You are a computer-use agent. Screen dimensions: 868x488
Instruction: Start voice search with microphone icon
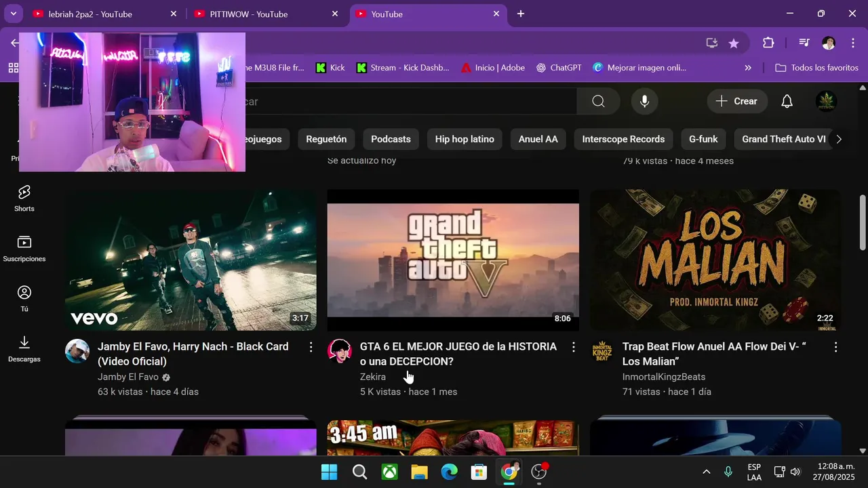644,101
